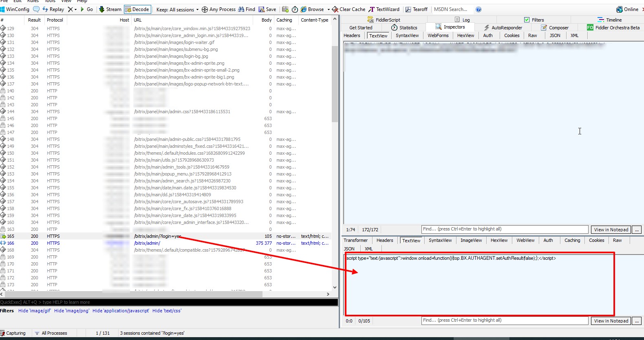Click the Clear Cache icon
The height and width of the screenshot is (340, 644).
click(x=335, y=9)
